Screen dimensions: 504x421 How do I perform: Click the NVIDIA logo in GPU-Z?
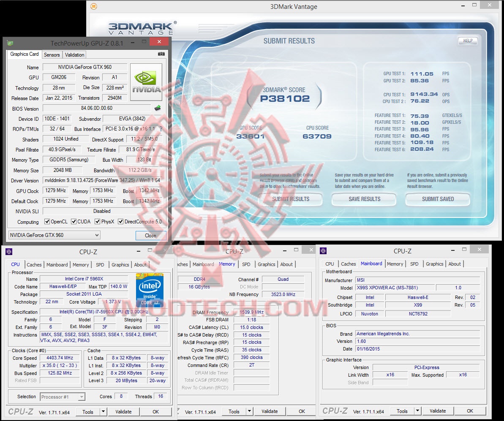tap(146, 82)
